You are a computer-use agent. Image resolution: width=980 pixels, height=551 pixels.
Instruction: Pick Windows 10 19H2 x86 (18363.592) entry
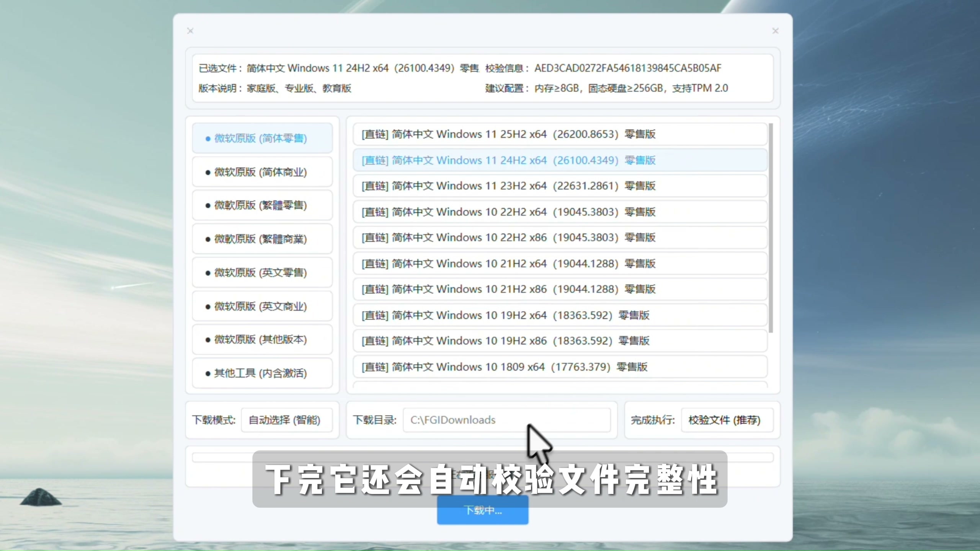tap(560, 341)
